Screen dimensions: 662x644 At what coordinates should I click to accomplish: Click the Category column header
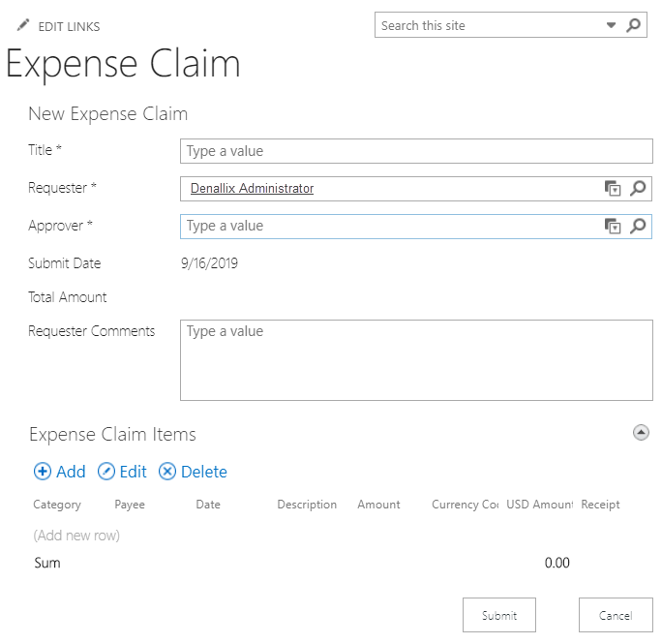pyautogui.click(x=57, y=505)
